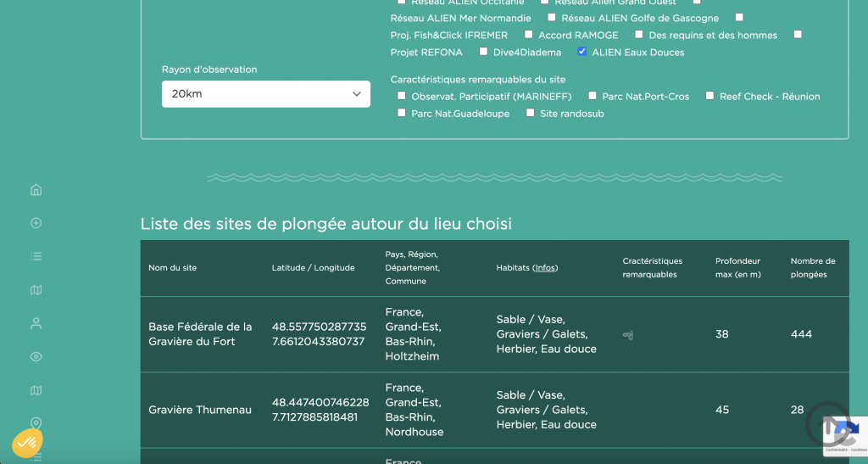868x464 pixels.
Task: Click the yellow checkmark badge at bottom left
Action: [27, 442]
